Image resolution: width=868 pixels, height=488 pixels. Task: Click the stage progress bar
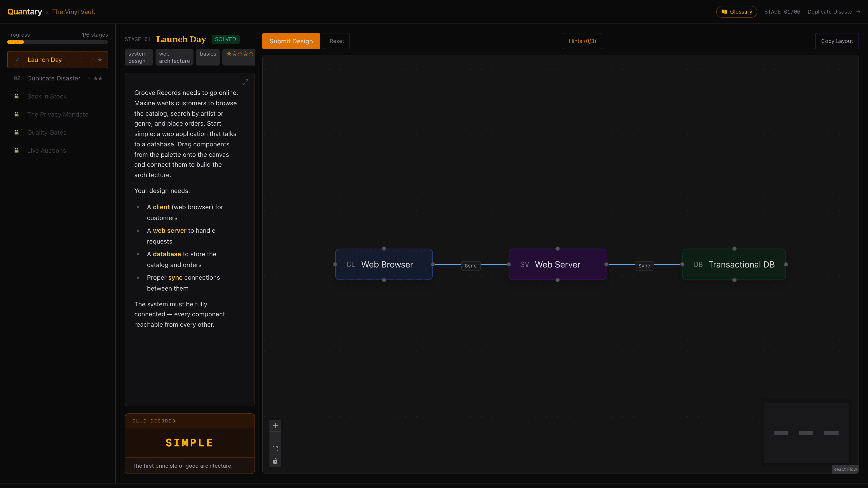[x=58, y=42]
